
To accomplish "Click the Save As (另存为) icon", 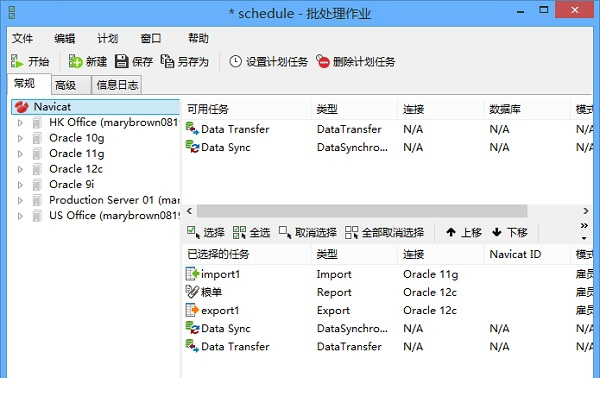I will [167, 61].
